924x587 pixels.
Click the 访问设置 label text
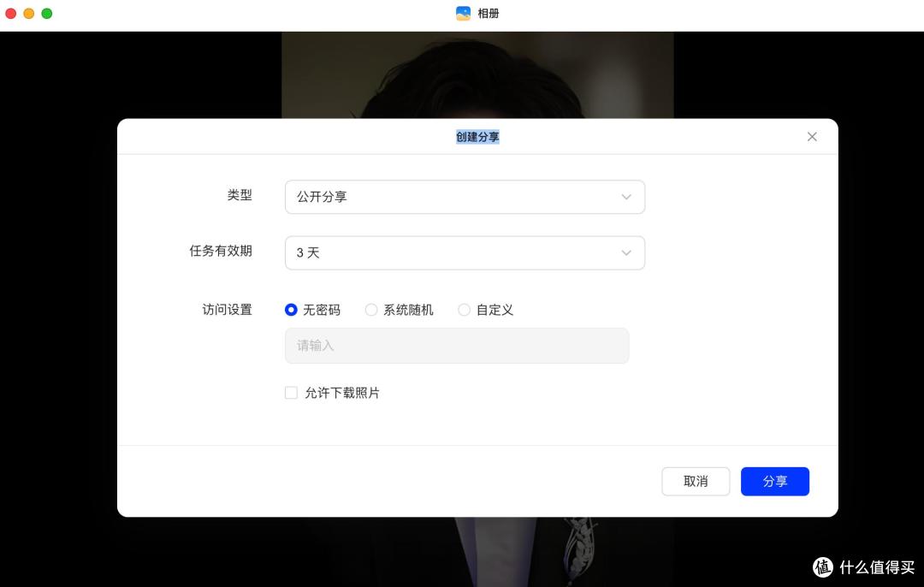click(x=227, y=310)
